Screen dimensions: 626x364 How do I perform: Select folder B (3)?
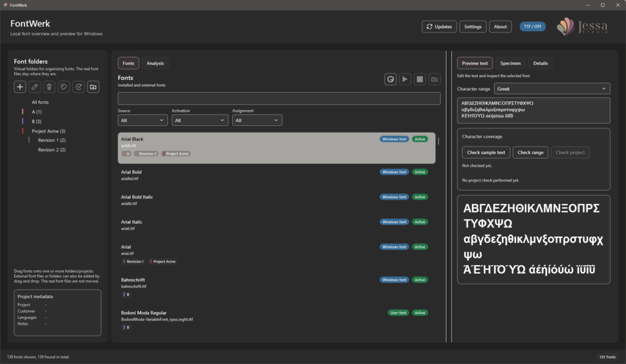(x=36, y=122)
